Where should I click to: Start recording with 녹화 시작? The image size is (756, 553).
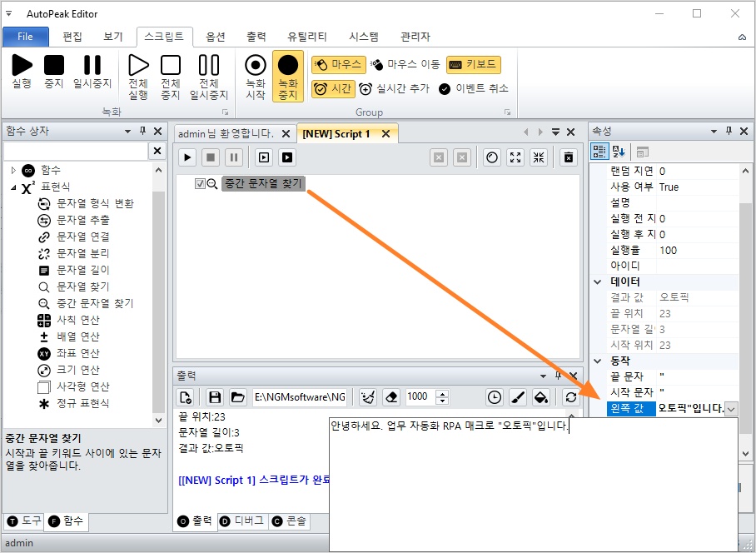[x=256, y=76]
